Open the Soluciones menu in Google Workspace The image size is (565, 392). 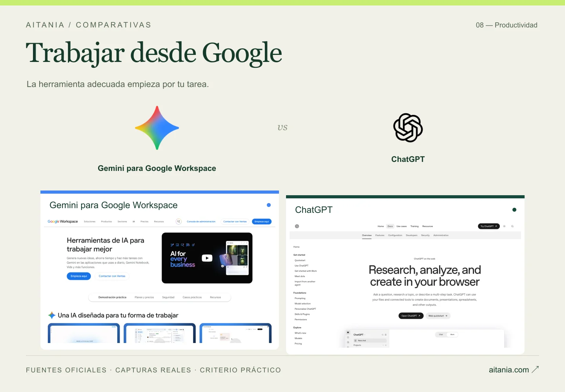coord(89,221)
